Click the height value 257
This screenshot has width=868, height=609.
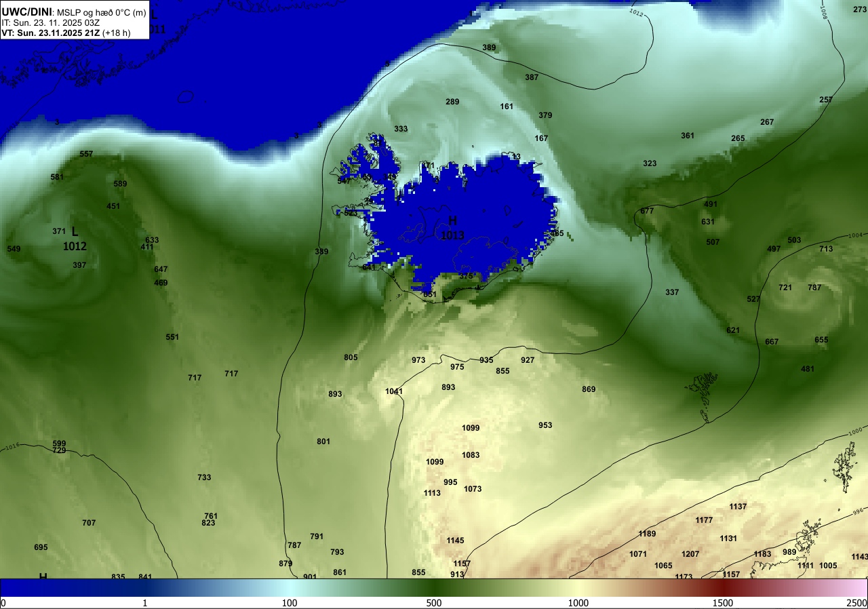point(826,100)
